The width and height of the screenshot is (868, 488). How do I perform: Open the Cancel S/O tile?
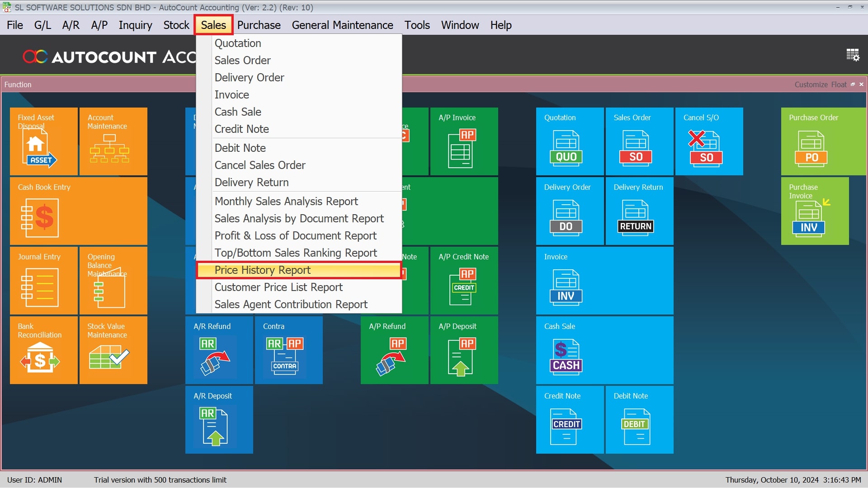[x=709, y=141]
